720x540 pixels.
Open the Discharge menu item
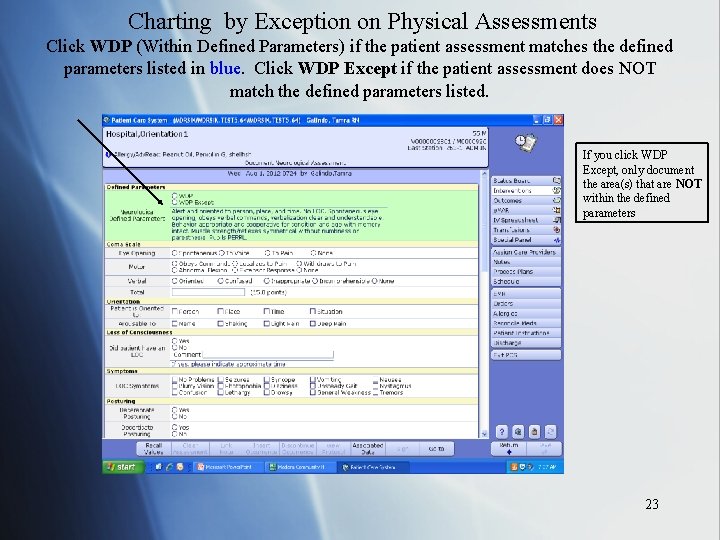tap(526, 343)
